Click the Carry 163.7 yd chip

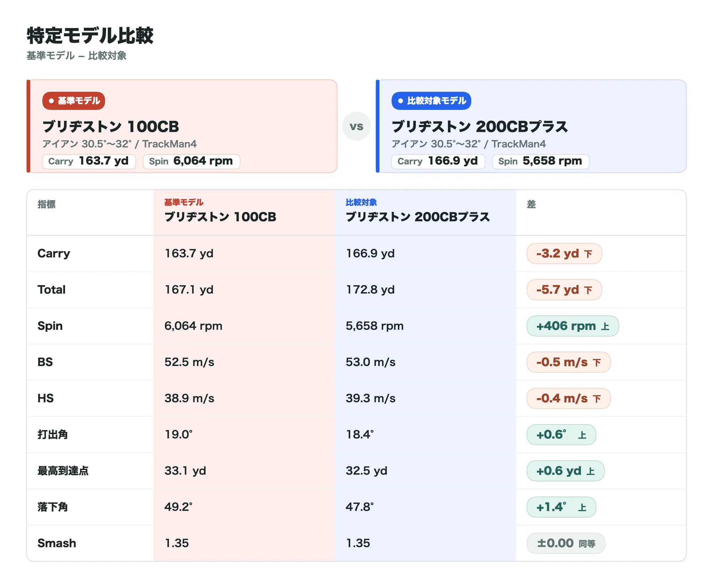tap(89, 161)
